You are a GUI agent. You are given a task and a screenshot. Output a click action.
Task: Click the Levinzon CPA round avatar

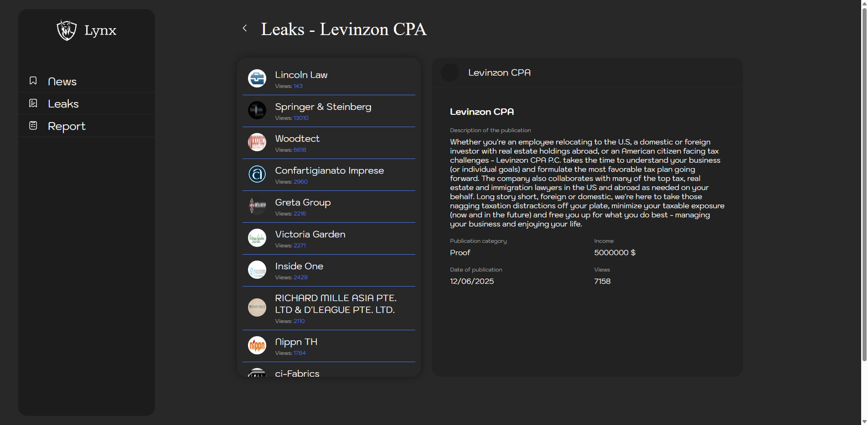click(x=450, y=73)
